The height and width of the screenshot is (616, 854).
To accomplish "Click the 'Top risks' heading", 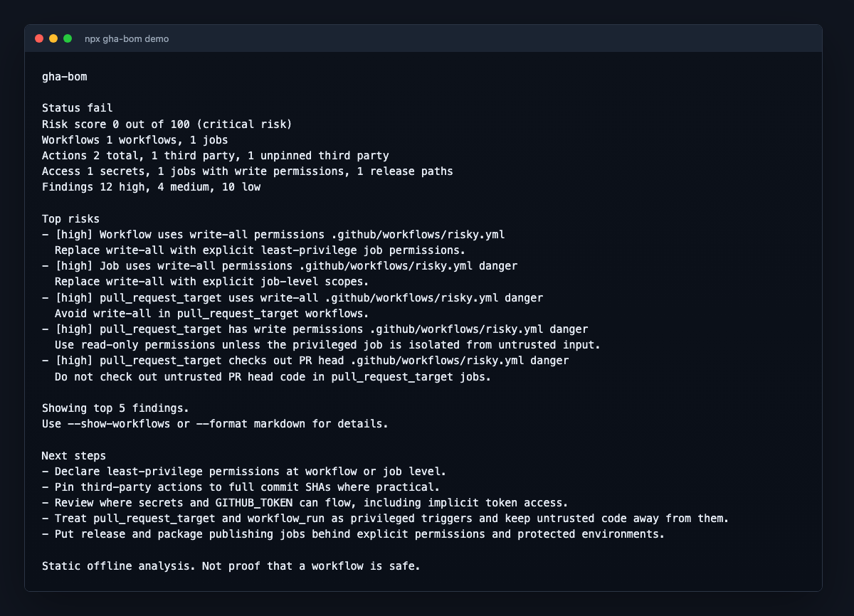I will point(71,218).
